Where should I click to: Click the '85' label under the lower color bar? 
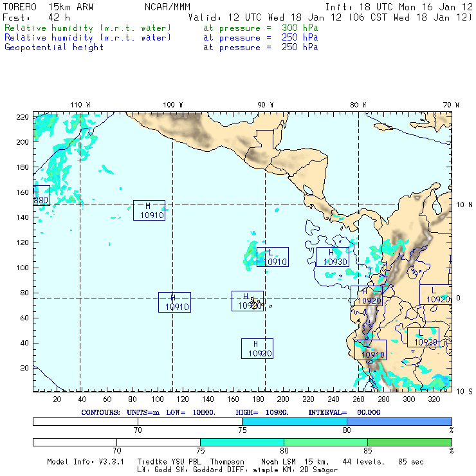(368, 451)
